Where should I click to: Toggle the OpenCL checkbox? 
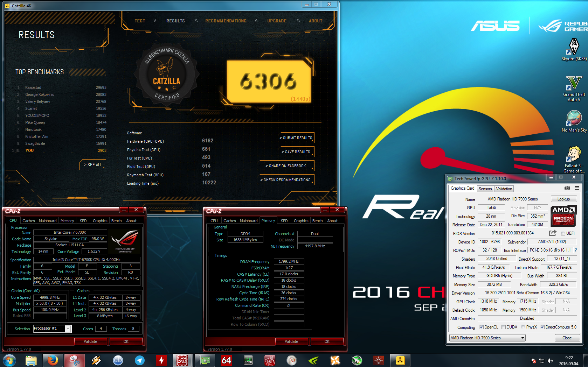[x=481, y=327]
